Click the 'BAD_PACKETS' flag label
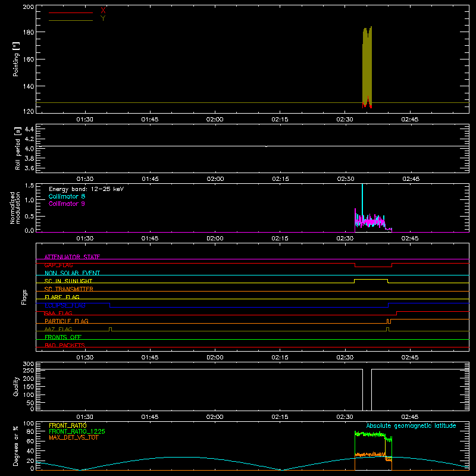476x476 pixels. (x=65, y=345)
